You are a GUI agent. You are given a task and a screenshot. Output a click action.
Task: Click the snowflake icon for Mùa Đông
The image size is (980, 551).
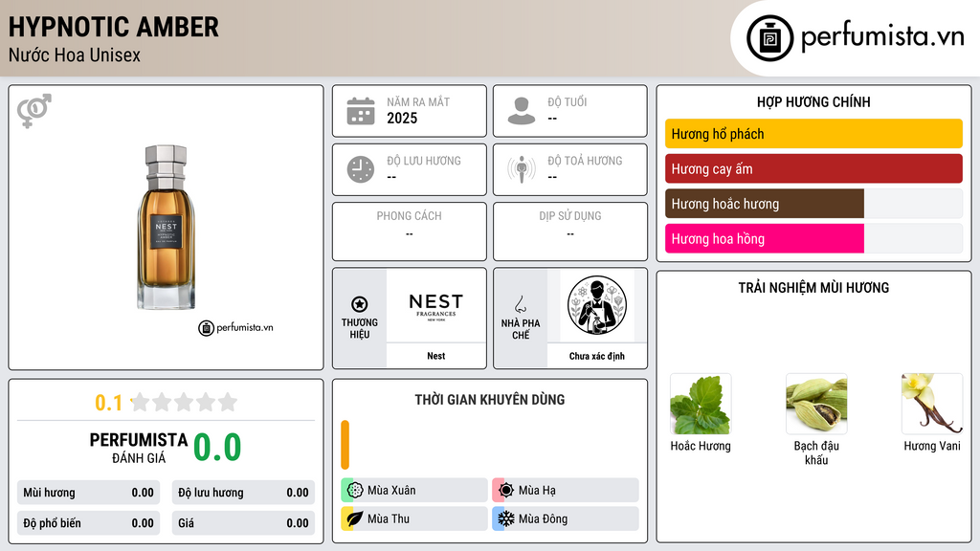pos(505,518)
